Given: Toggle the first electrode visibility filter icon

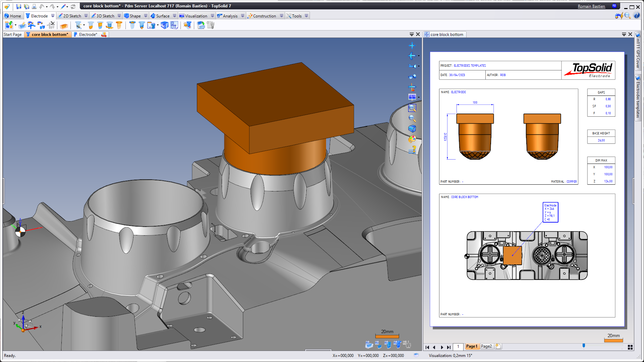Looking at the screenshot, I should coord(369,344).
